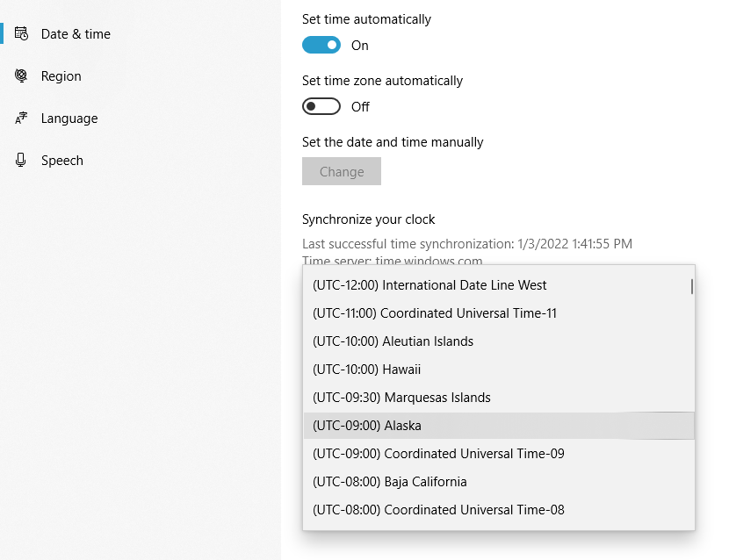This screenshot has height=560, width=729.
Task: Click the Speech microphone icon
Action: (x=20, y=160)
